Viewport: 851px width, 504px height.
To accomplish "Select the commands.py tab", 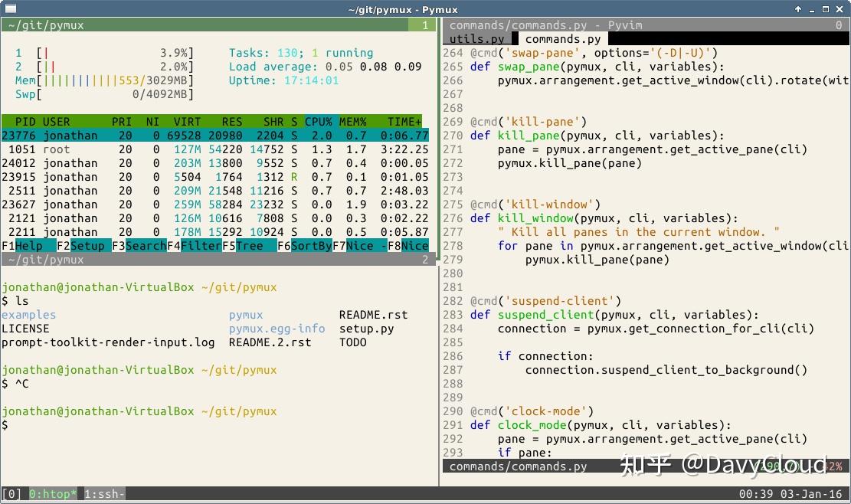I will [563, 38].
